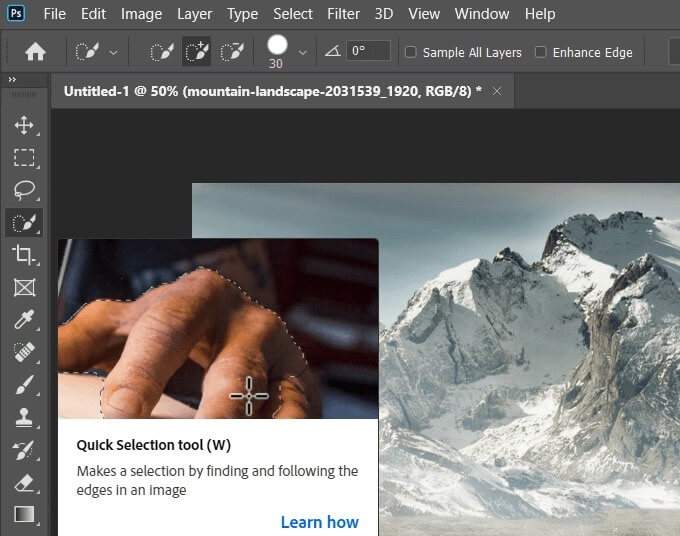This screenshot has width=680, height=536.
Task: Click the brush size value 30
Action: [276, 64]
